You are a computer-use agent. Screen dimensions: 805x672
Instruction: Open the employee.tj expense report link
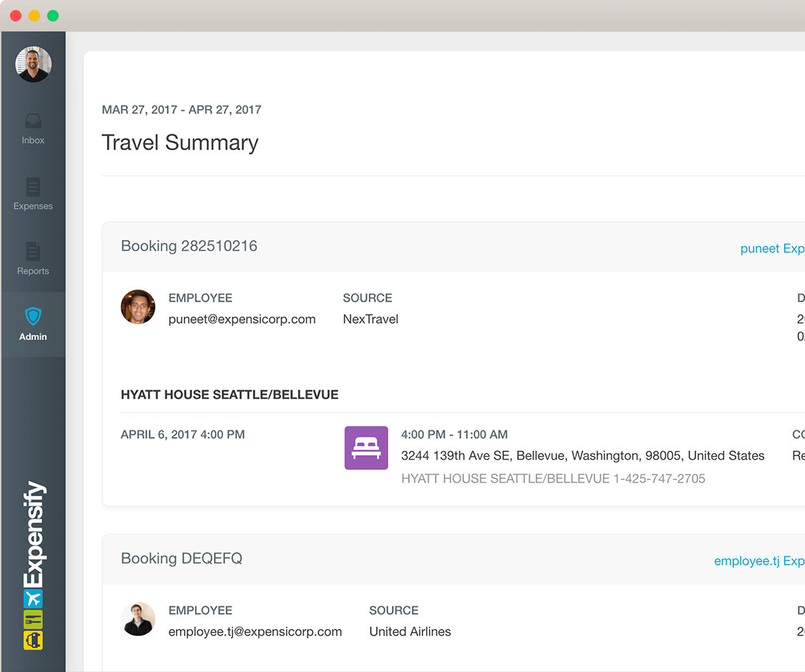coord(759,561)
